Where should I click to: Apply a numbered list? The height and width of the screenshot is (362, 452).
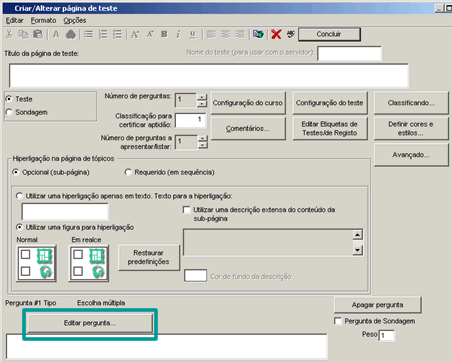[103, 34]
